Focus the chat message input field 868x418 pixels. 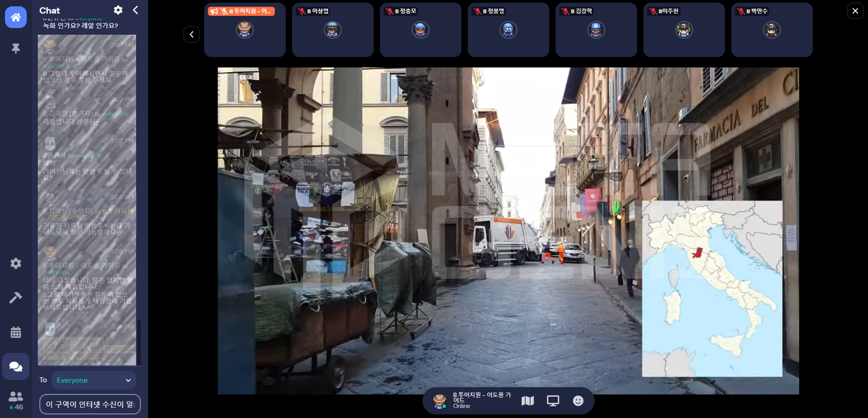90,404
